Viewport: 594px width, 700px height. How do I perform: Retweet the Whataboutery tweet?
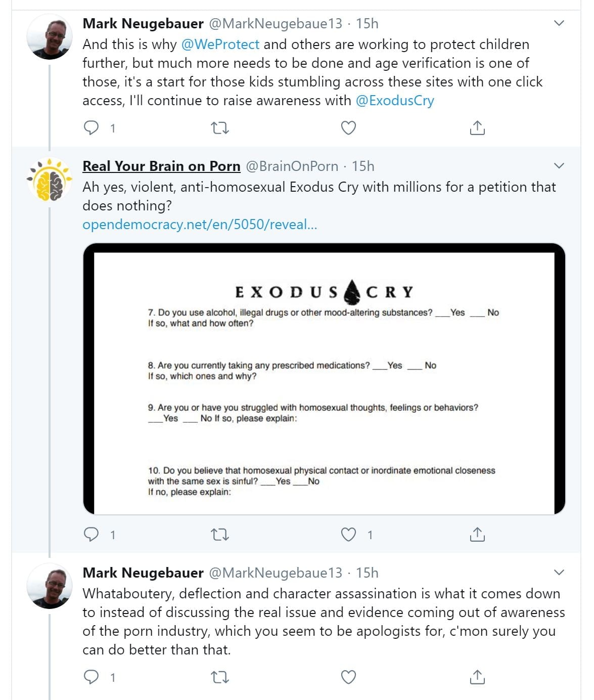pyautogui.click(x=219, y=677)
